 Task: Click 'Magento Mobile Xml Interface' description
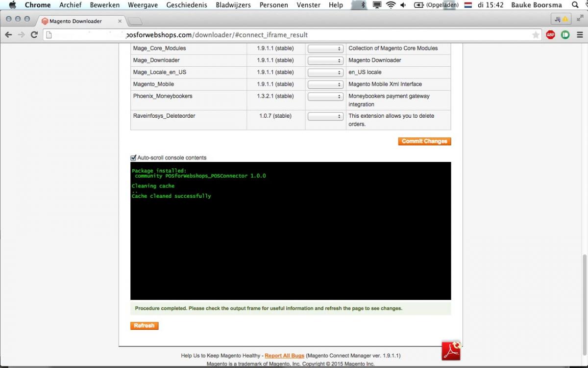[x=385, y=84]
